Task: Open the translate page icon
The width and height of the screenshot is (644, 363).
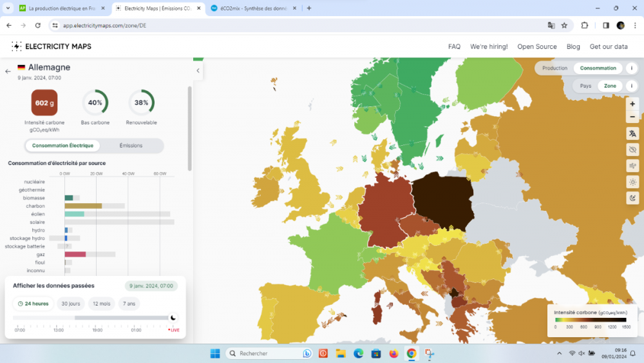Action: (x=551, y=26)
